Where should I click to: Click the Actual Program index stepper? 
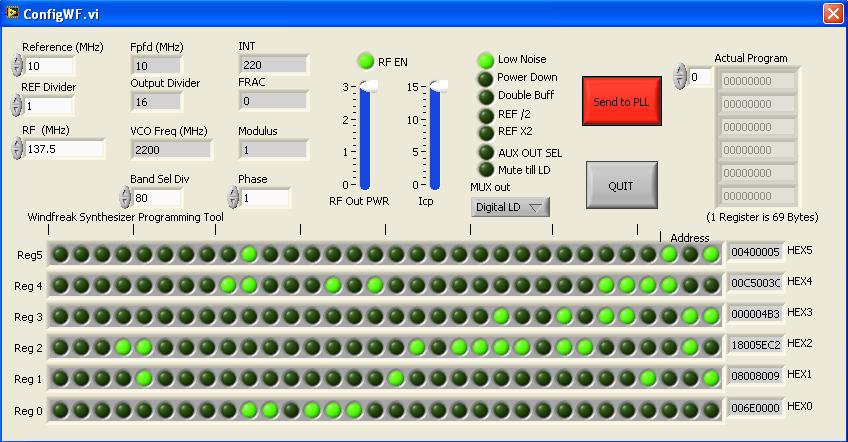coord(680,77)
